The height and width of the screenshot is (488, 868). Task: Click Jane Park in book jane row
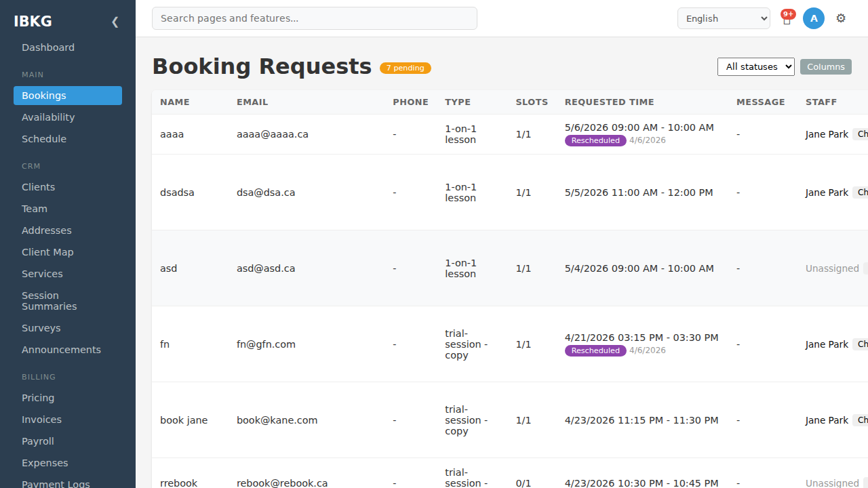(x=827, y=420)
